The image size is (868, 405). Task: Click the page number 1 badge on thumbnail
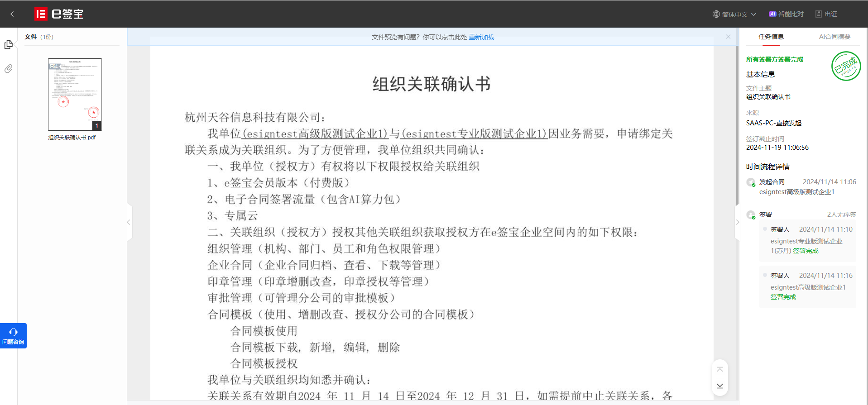tap(96, 126)
